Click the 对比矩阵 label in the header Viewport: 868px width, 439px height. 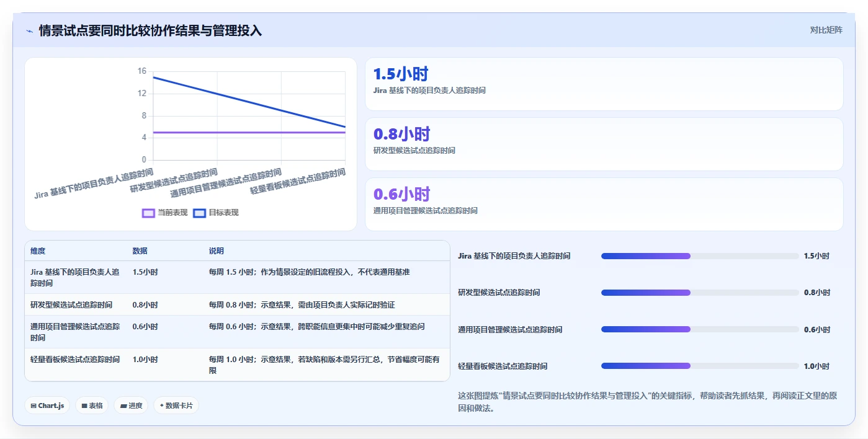[x=826, y=30]
